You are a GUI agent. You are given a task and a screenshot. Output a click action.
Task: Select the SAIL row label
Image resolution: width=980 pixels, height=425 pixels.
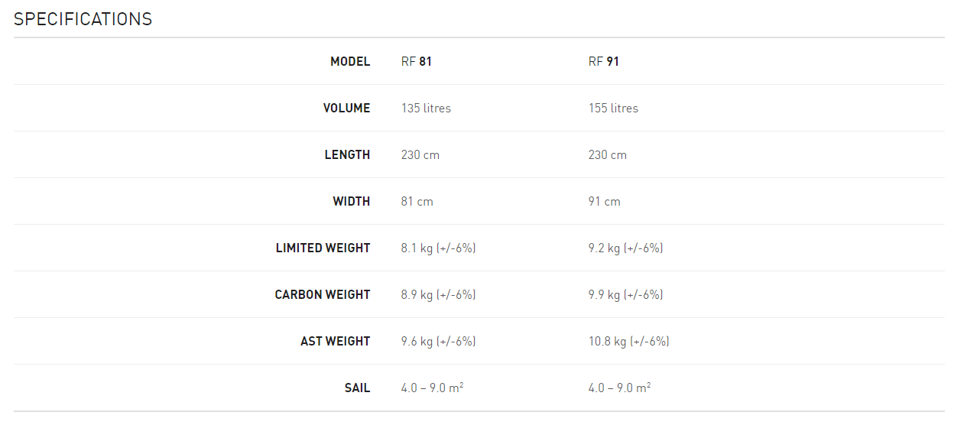pos(357,388)
